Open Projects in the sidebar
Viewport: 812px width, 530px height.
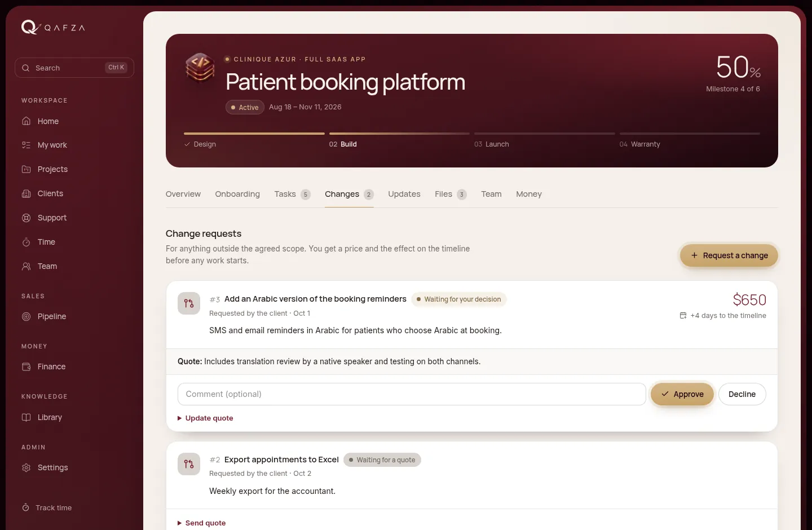74,169
